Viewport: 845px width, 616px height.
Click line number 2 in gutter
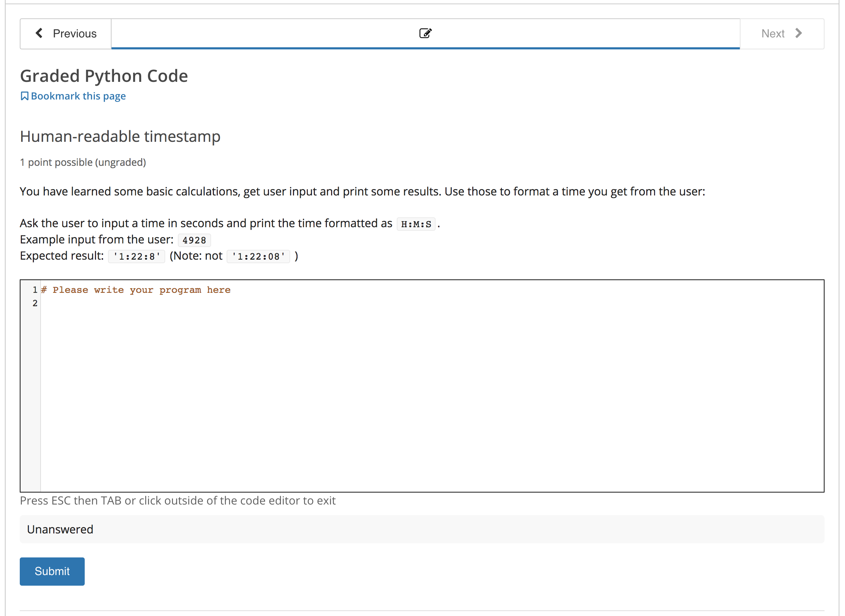pyautogui.click(x=35, y=303)
